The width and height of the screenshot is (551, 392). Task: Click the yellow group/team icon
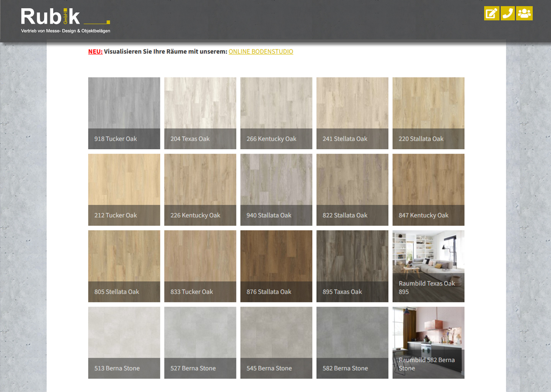pyautogui.click(x=524, y=13)
